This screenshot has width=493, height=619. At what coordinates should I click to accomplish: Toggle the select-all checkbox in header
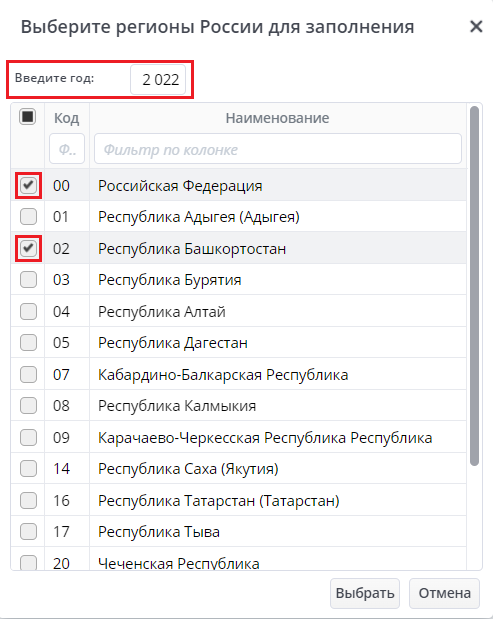(x=28, y=116)
